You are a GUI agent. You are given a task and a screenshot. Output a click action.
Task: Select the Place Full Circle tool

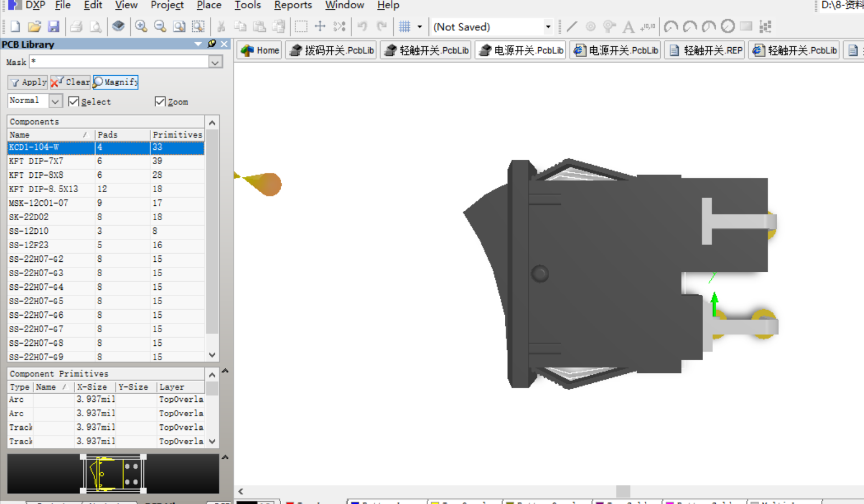[728, 26]
